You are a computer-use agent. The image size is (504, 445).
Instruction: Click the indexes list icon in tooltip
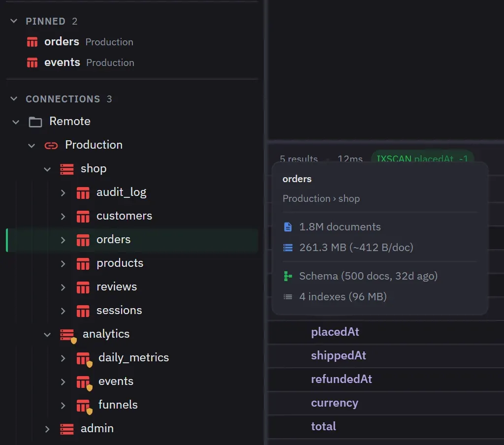288,297
